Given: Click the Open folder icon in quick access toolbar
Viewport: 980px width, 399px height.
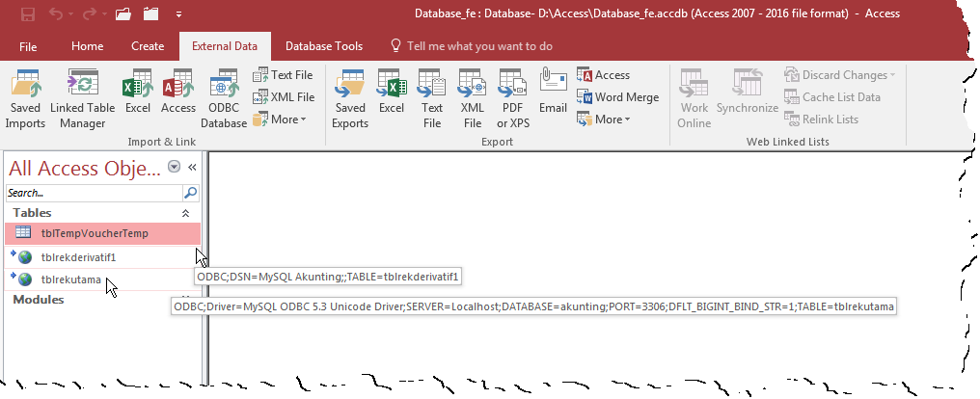Looking at the screenshot, I should (x=123, y=13).
